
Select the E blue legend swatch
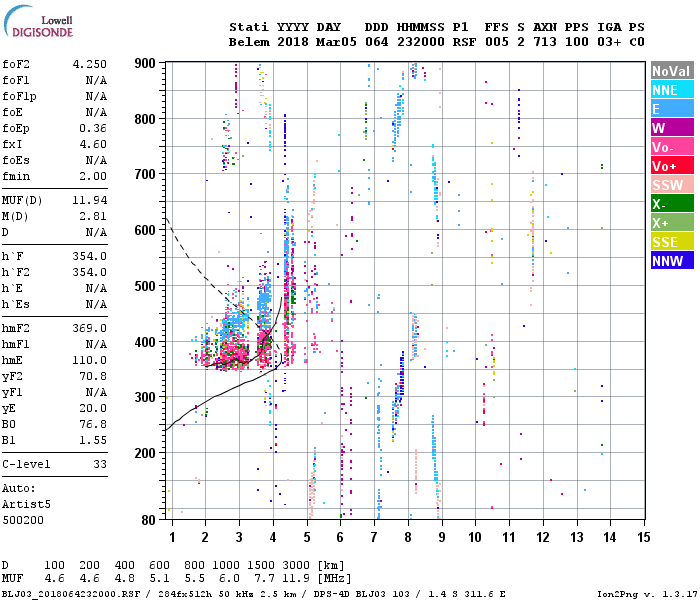click(x=672, y=108)
